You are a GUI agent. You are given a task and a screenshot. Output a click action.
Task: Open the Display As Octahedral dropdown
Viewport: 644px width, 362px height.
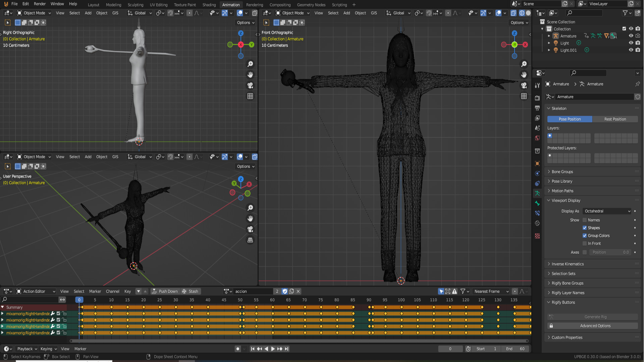pos(607,211)
